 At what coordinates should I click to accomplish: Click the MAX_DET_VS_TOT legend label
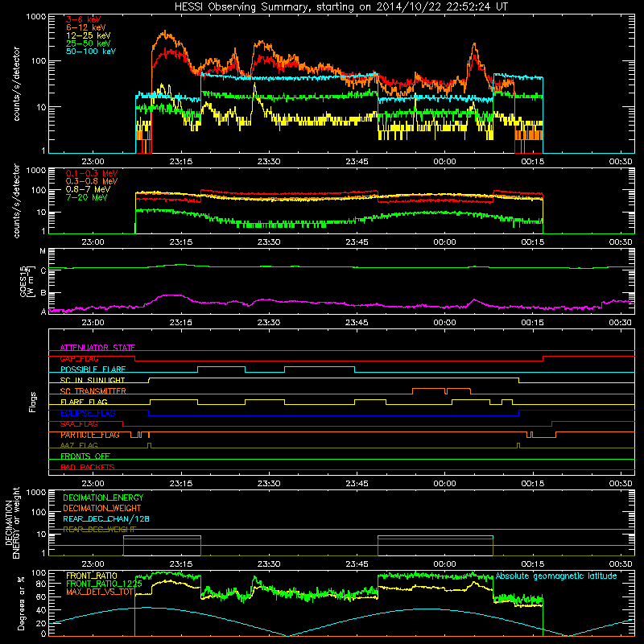pyautogui.click(x=100, y=592)
